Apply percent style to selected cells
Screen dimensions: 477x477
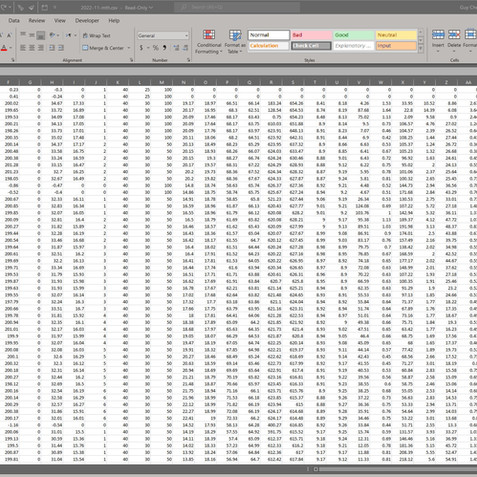coord(155,48)
